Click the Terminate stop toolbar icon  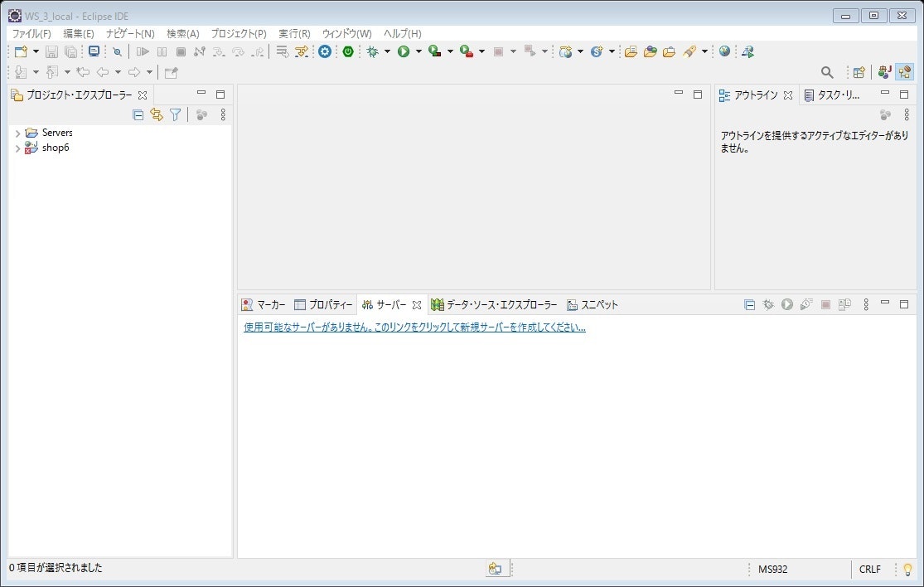tap(181, 52)
